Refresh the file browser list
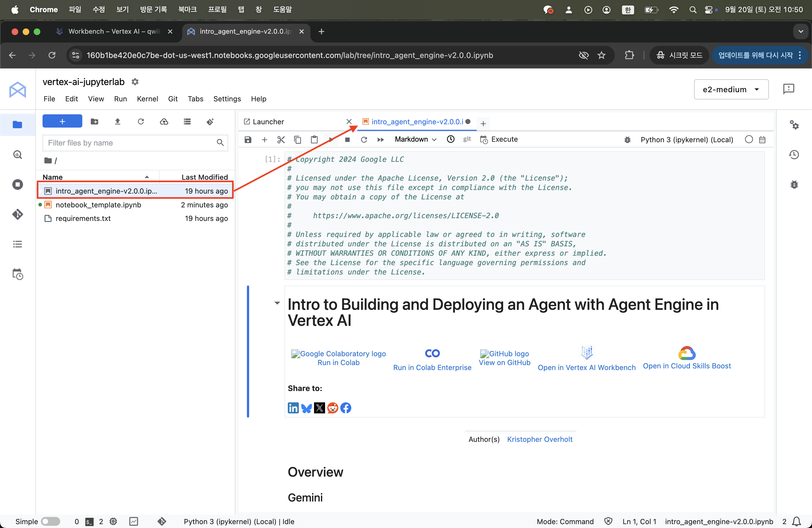This screenshot has width=812, height=528. [x=141, y=122]
